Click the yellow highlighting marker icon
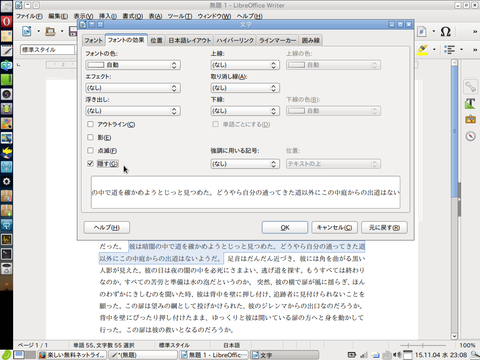Viewport: 480px width, 360px height. click(x=423, y=50)
